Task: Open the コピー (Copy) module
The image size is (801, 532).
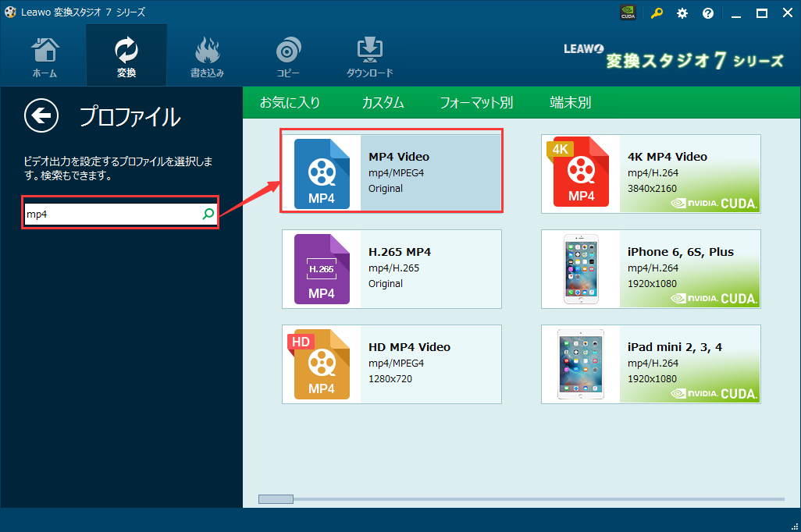Action: pyautogui.click(x=288, y=55)
